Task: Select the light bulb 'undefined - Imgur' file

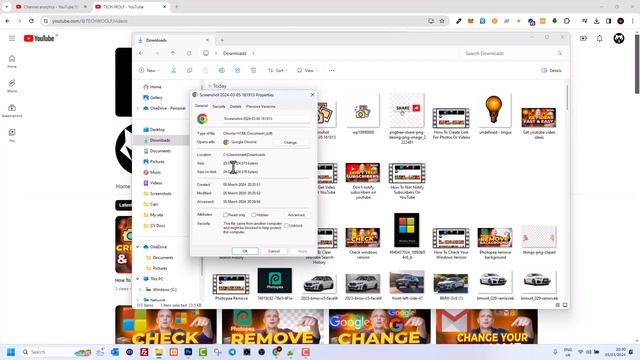Action: (x=495, y=115)
